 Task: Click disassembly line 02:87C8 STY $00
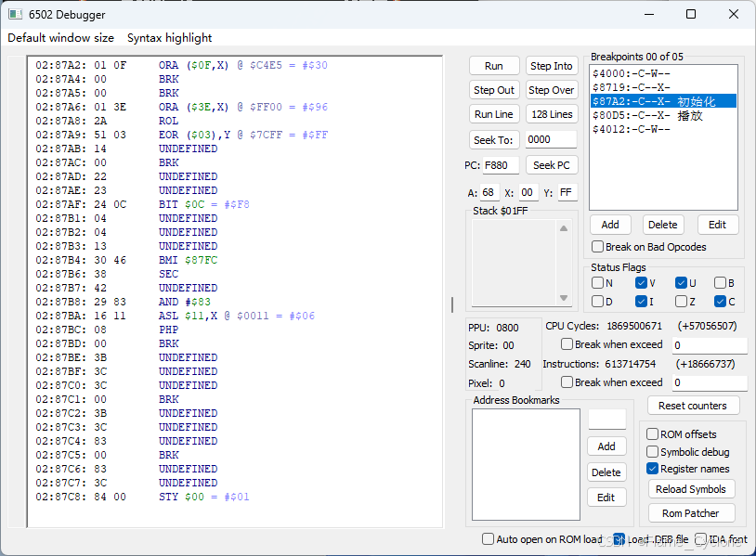click(143, 497)
